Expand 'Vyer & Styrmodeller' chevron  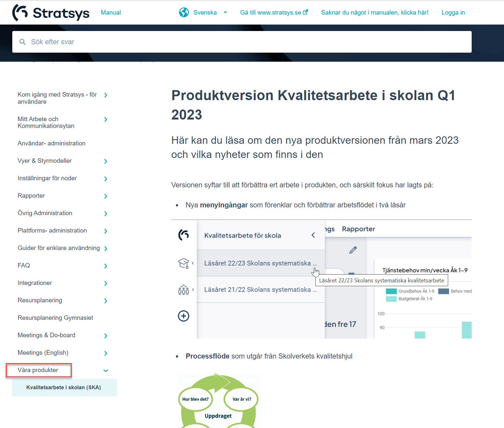tap(106, 161)
